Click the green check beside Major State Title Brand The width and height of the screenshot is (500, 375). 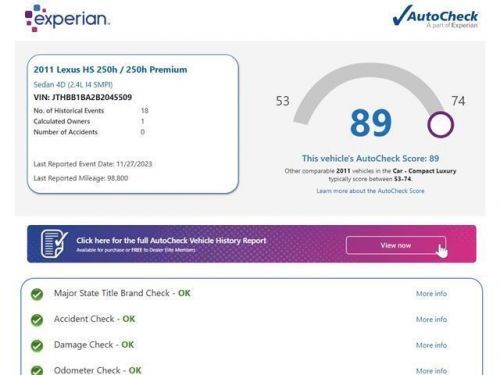pos(37,294)
